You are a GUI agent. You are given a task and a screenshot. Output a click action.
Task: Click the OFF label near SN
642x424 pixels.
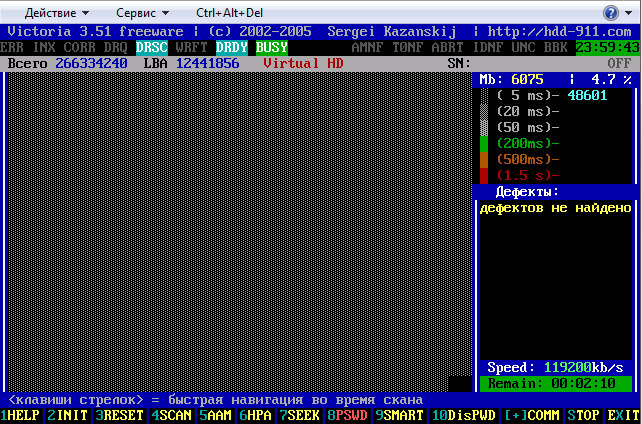pyautogui.click(x=619, y=63)
